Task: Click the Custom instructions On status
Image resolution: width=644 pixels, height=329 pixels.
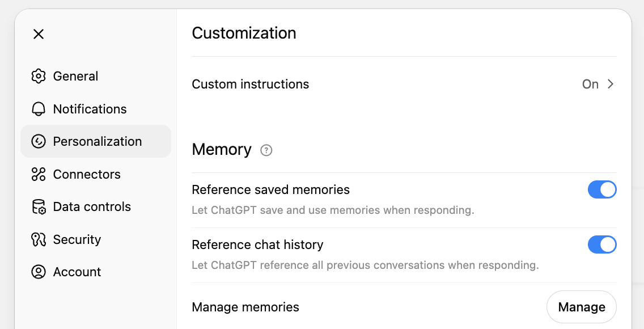Action: coord(590,84)
